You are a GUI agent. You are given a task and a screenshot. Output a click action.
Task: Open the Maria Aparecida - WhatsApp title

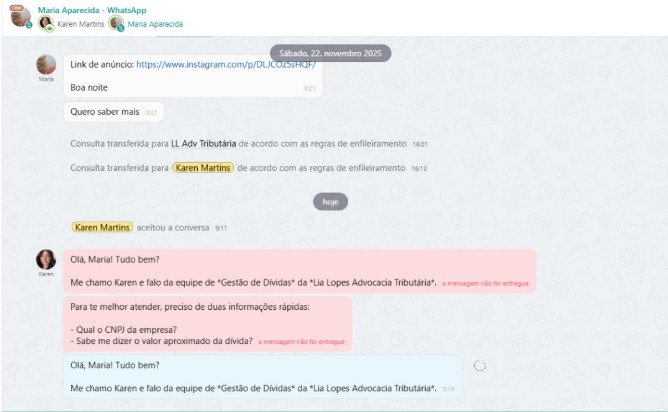(x=92, y=10)
